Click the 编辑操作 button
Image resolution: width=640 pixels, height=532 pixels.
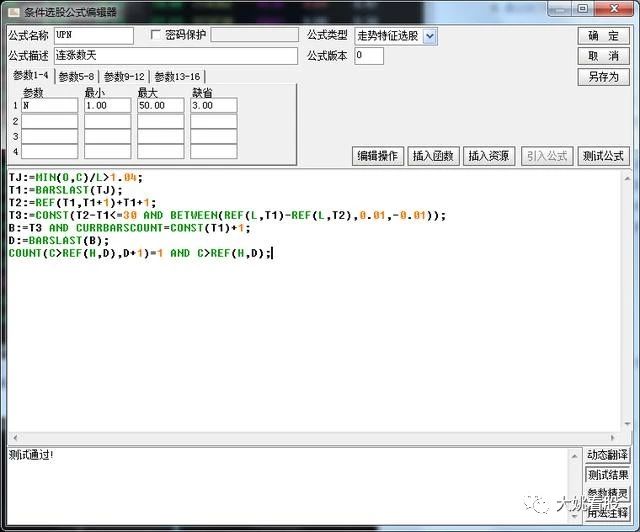(378, 156)
